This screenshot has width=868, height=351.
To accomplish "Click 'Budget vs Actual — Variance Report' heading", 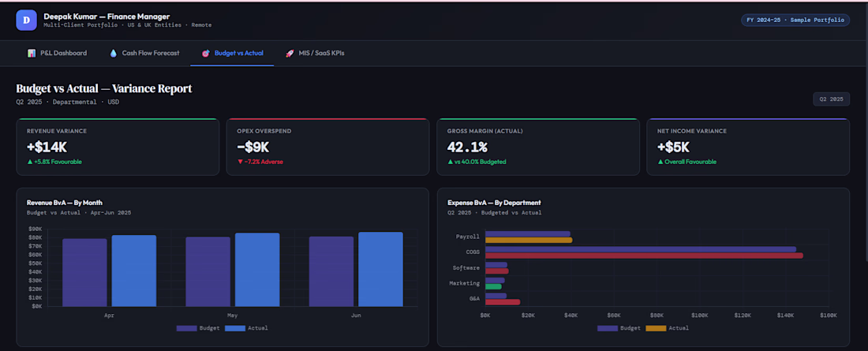I will 104,88.
